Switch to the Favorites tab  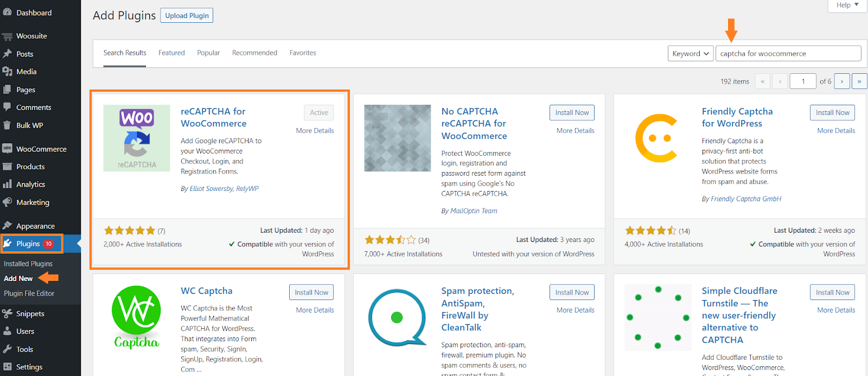point(303,53)
